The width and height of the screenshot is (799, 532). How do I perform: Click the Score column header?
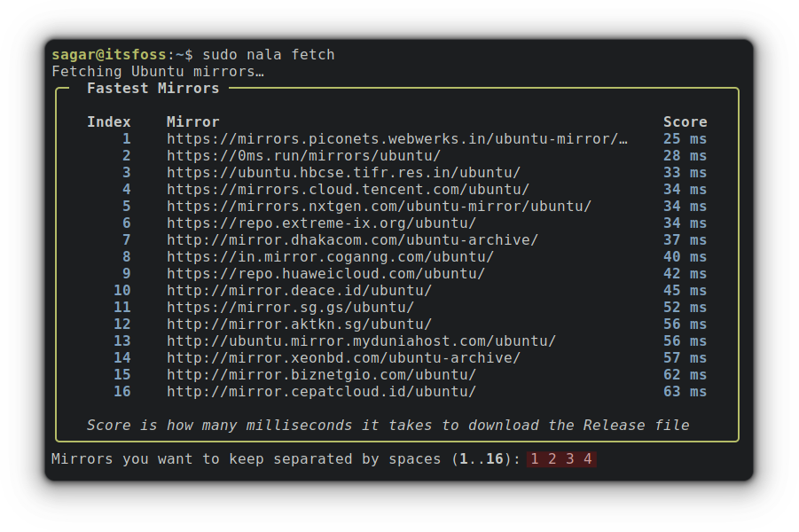coord(685,121)
